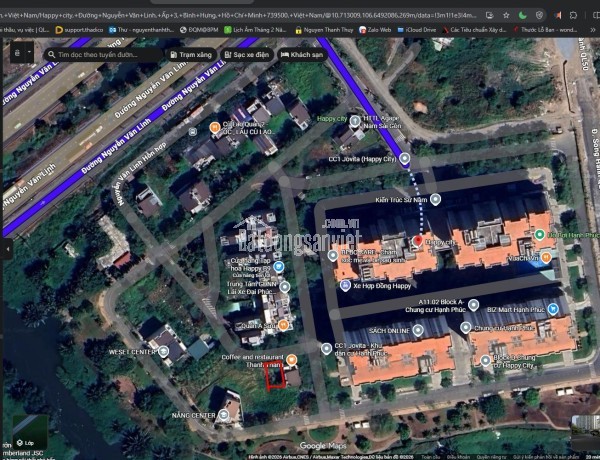The image size is (600, 460).
Task: Open the Lịch Âm Tháng 2 bookmark
Action: [x=255, y=29]
